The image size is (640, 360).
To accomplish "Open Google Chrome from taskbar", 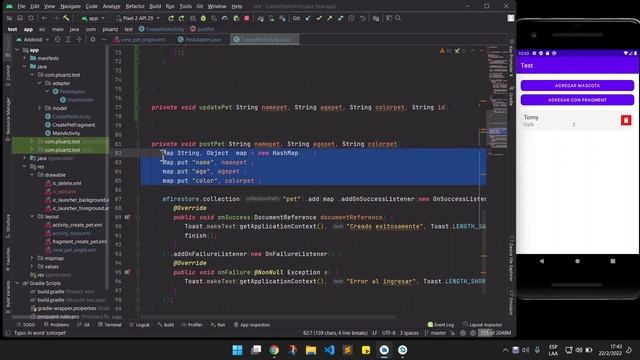I will tap(274, 350).
